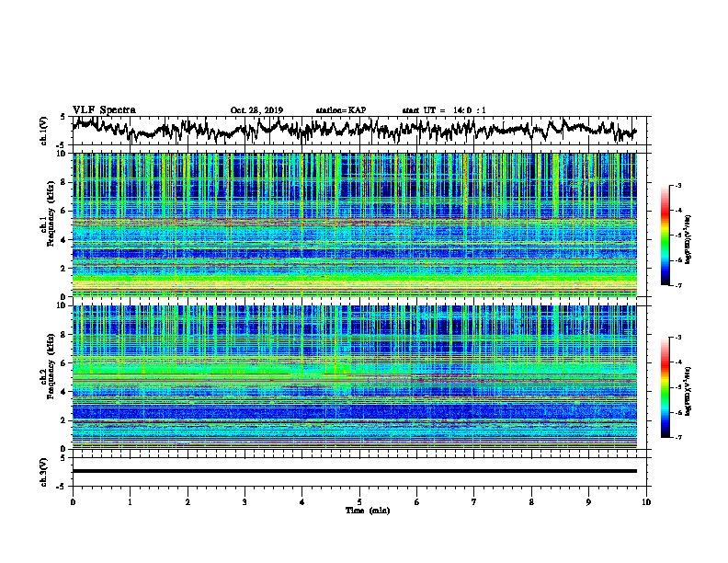The width and height of the screenshot is (728, 563).
Task: Click time axis tick label "8"
Action: click(x=531, y=502)
